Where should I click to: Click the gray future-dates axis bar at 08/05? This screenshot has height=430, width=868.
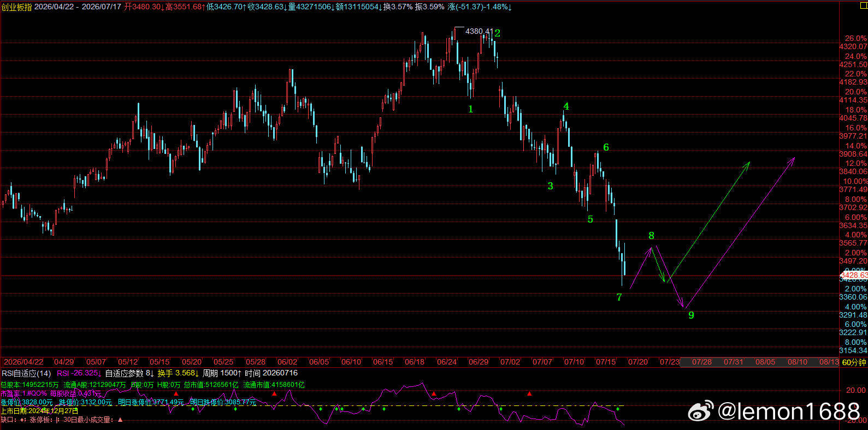coord(765,362)
